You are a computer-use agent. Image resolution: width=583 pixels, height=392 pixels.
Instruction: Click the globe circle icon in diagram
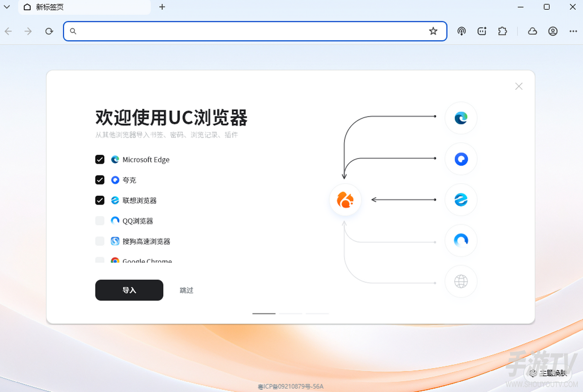click(461, 281)
